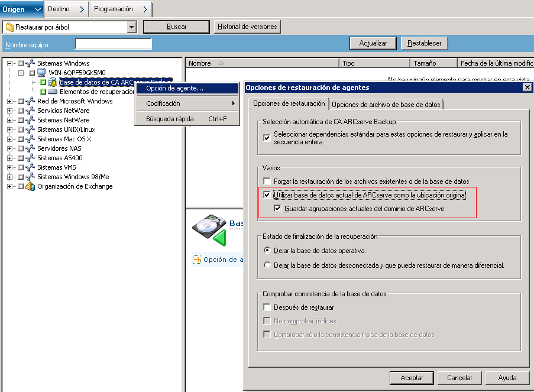Image resolution: width=534 pixels, height=392 pixels.
Task: Expand Red de Microsoft Windows node
Action: (10, 101)
